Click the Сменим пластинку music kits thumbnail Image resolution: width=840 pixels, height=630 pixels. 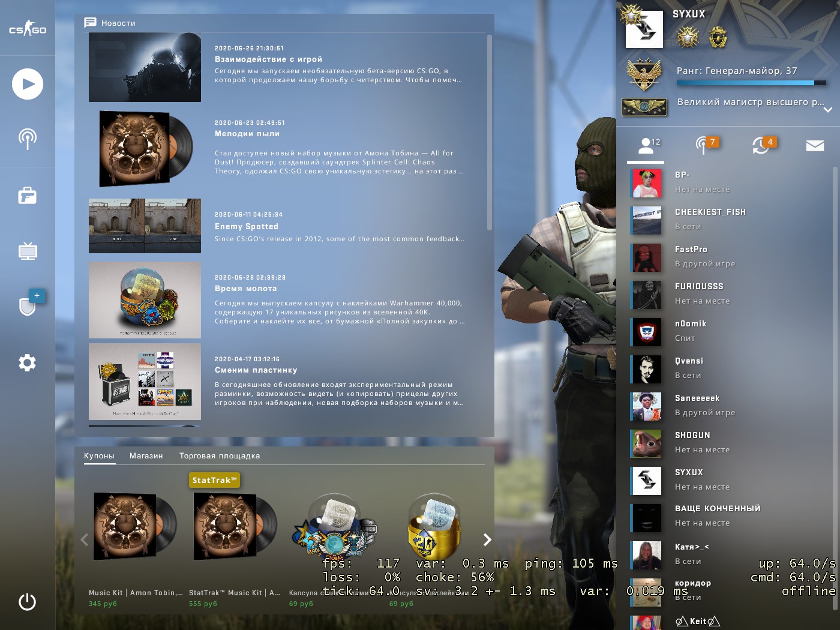pos(145,382)
